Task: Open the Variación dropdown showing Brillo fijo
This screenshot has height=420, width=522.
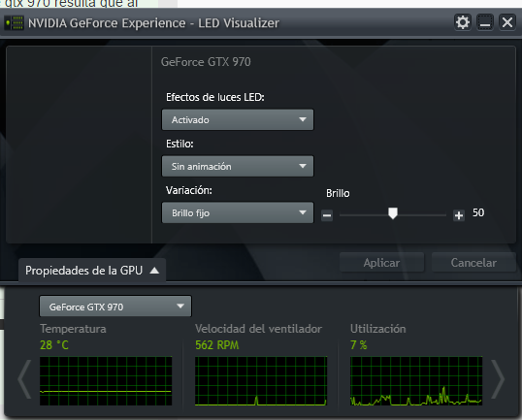Action: click(x=238, y=212)
